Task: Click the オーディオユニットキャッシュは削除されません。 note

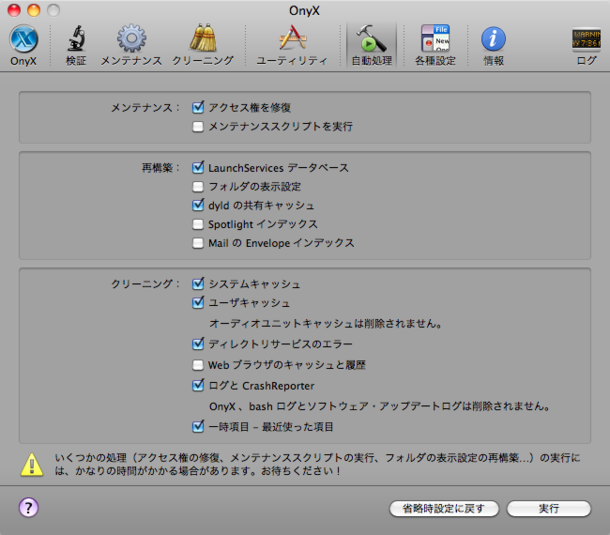Action: 326,323
